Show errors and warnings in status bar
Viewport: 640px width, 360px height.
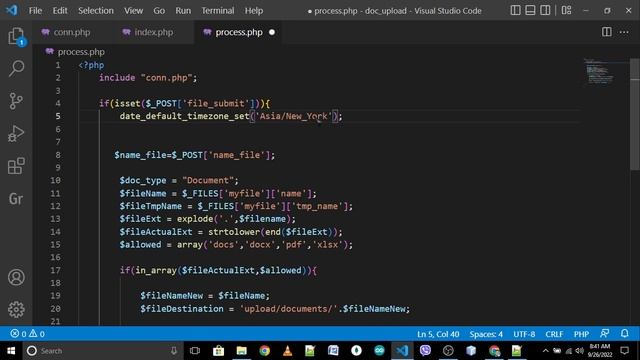point(27,334)
